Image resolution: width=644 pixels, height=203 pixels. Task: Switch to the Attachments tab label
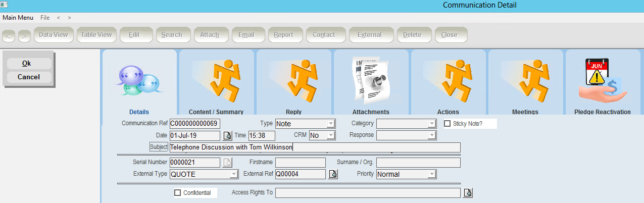point(371,112)
